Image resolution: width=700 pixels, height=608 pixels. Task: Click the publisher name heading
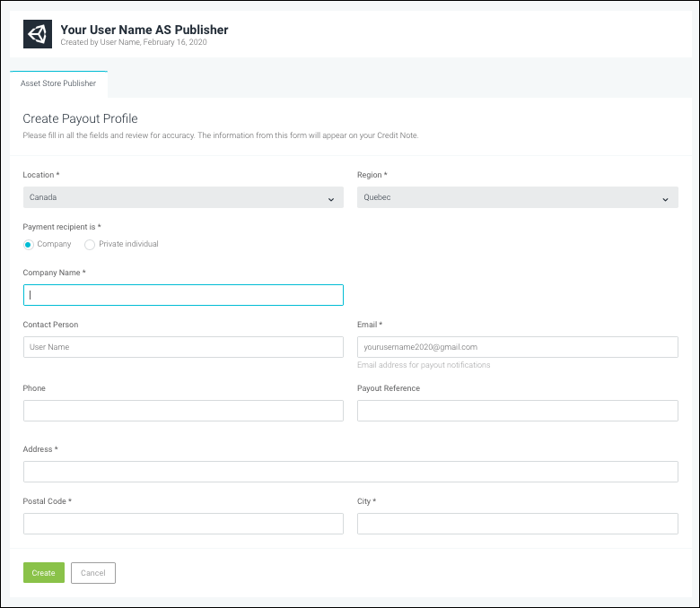[144, 30]
